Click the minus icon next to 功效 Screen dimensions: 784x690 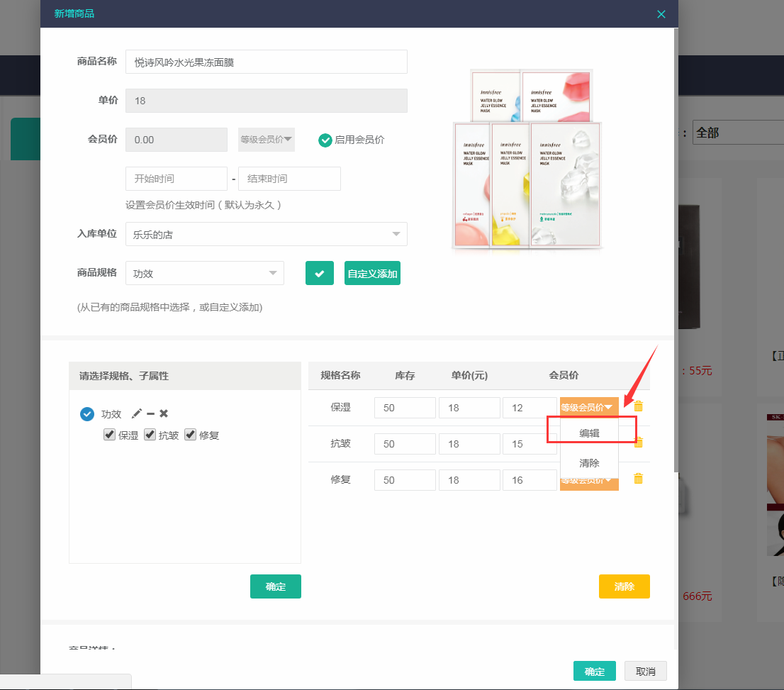[x=150, y=414]
